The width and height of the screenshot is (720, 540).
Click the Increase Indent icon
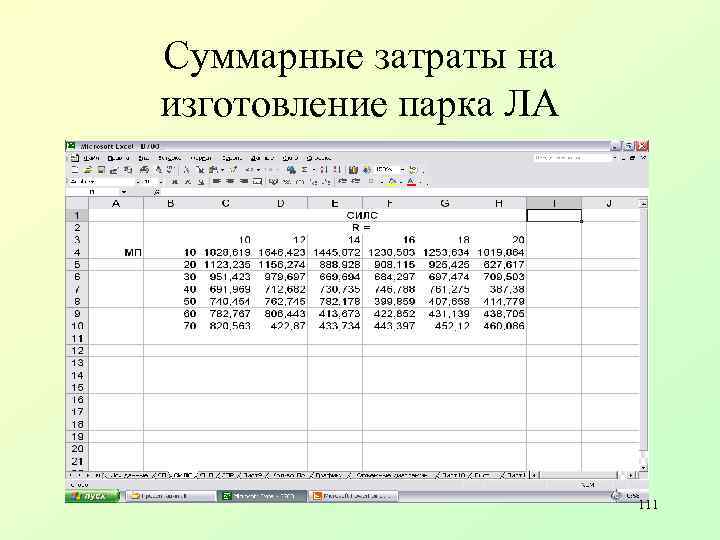355,181
